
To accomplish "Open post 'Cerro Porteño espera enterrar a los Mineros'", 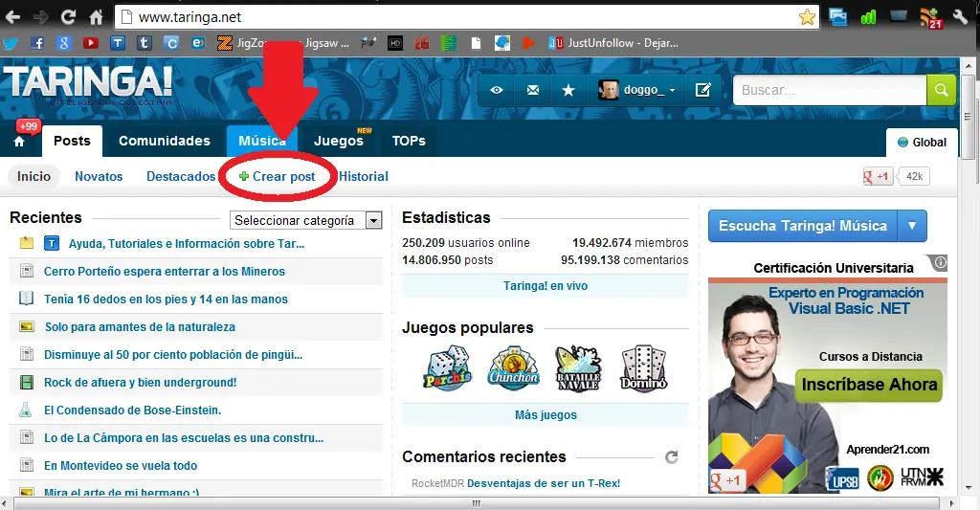I will (x=165, y=271).
